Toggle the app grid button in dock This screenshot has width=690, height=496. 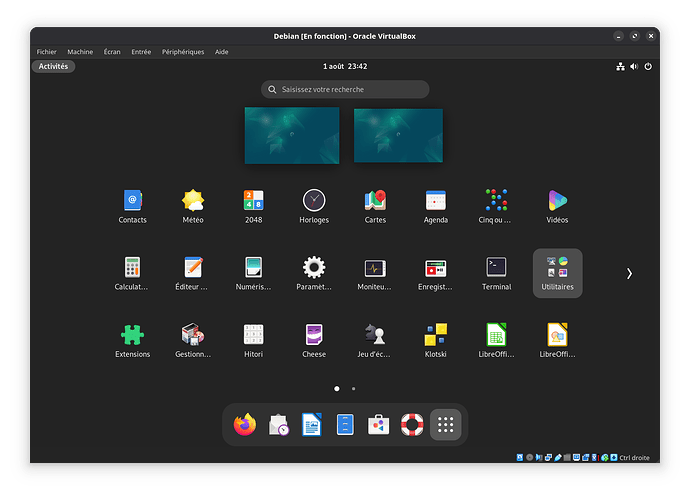(446, 425)
